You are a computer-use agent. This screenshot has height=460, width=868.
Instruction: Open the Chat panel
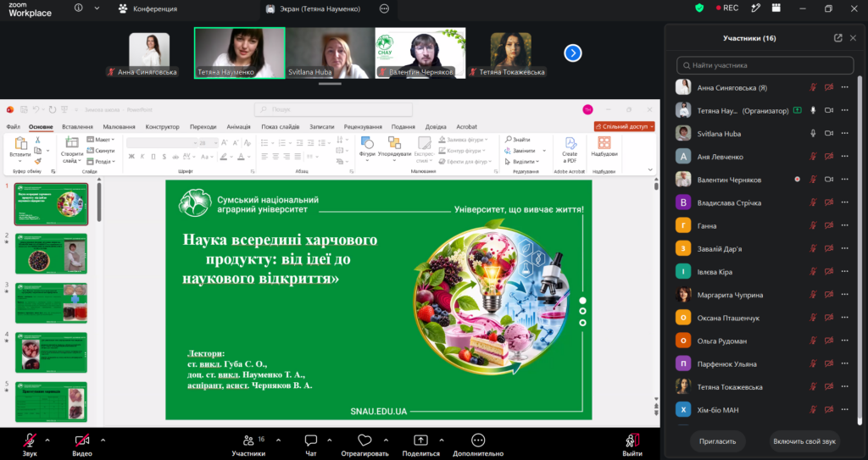point(310,445)
